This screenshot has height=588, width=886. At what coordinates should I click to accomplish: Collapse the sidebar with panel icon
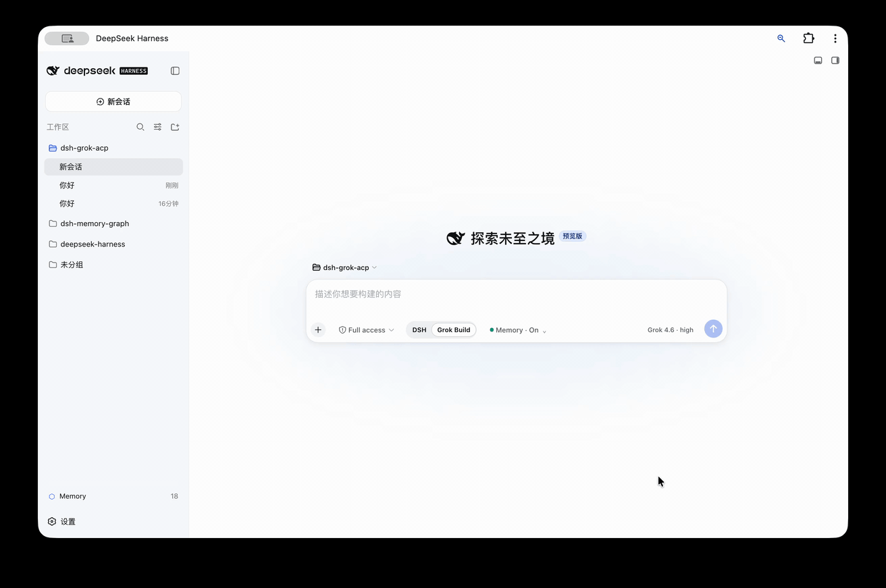[x=175, y=71]
